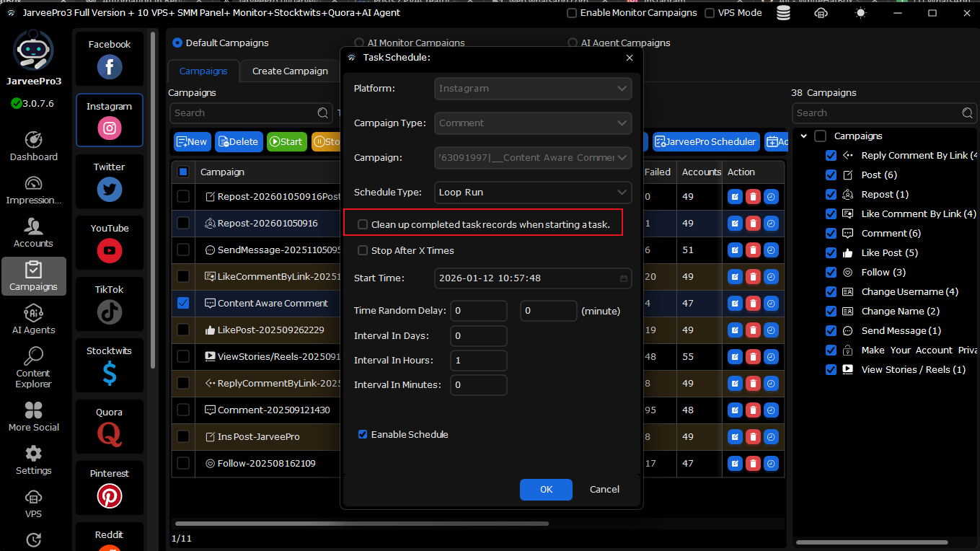
Task: Open the Facebook platform icon
Action: coord(110,67)
